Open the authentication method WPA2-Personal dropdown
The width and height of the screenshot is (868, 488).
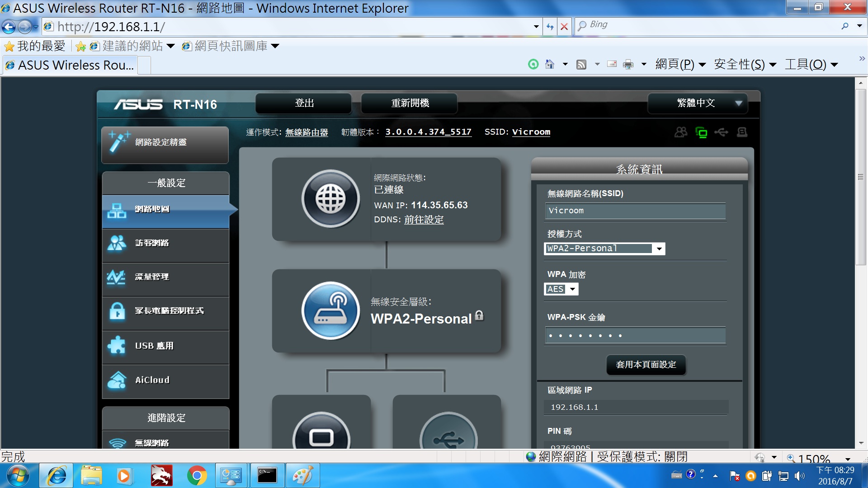point(604,249)
